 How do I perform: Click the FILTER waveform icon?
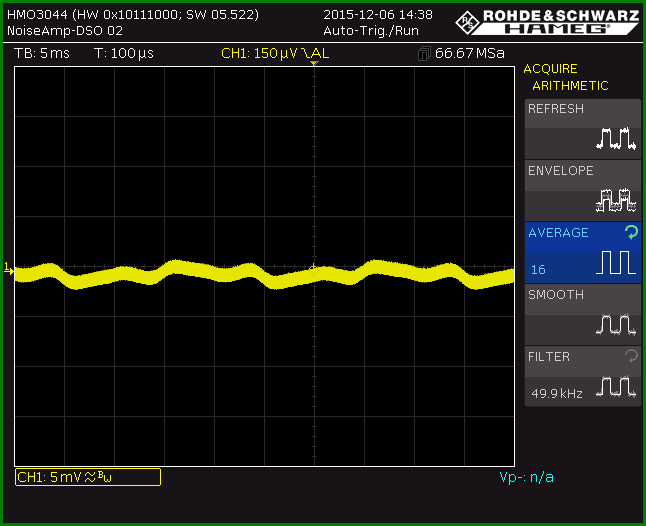tap(616, 387)
